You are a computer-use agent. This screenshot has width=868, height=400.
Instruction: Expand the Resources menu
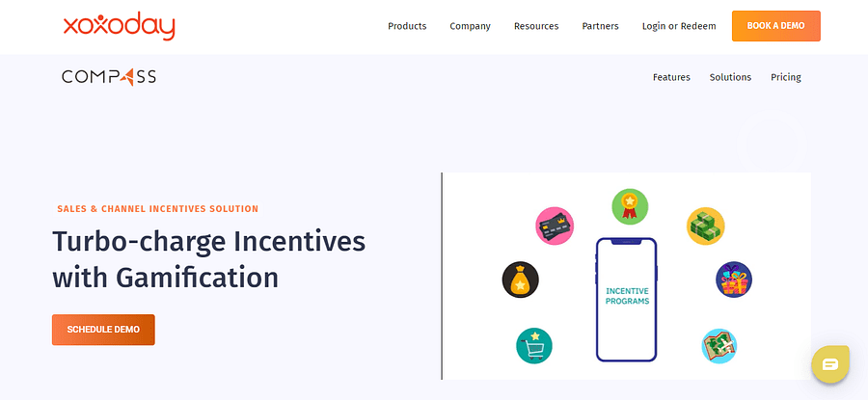pos(536,26)
